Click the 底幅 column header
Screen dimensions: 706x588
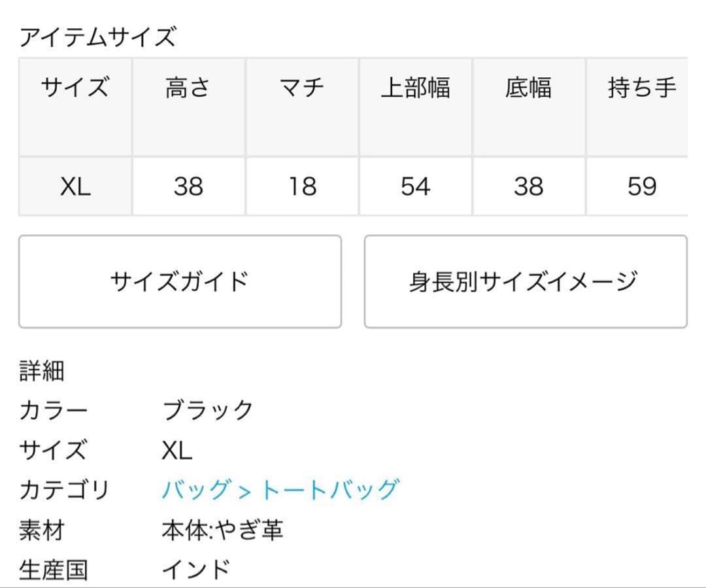(528, 88)
